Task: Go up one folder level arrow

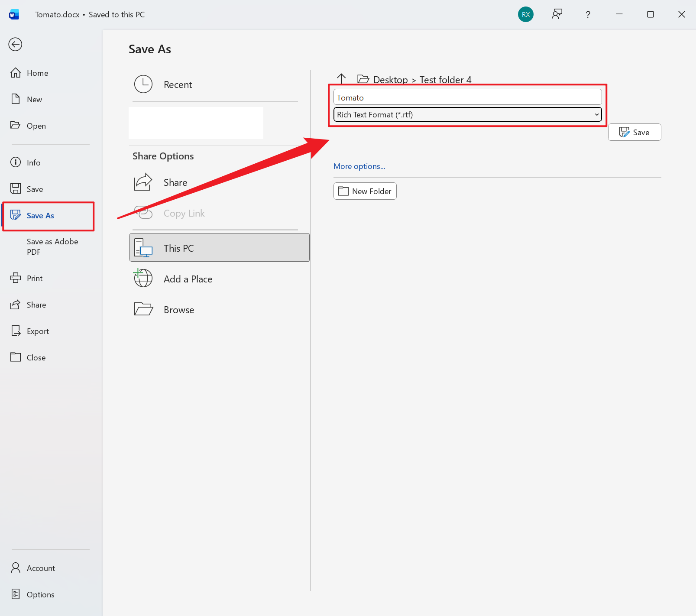Action: [341, 79]
